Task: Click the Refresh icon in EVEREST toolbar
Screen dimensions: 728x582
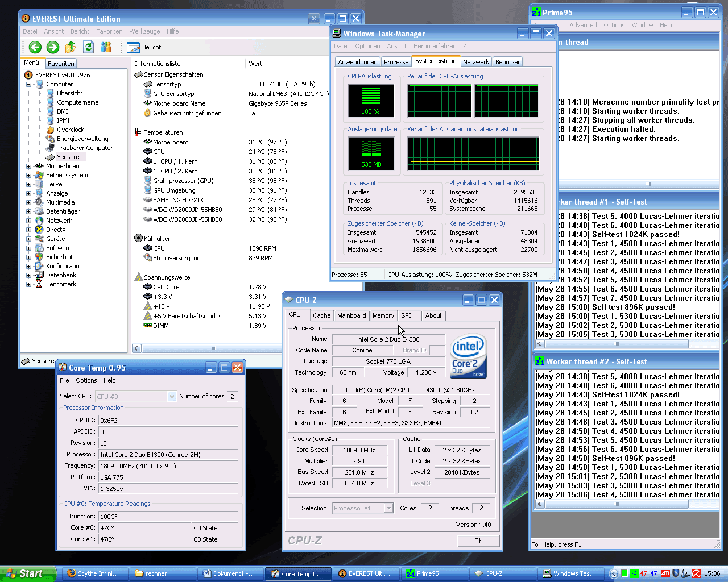Action: [x=88, y=47]
